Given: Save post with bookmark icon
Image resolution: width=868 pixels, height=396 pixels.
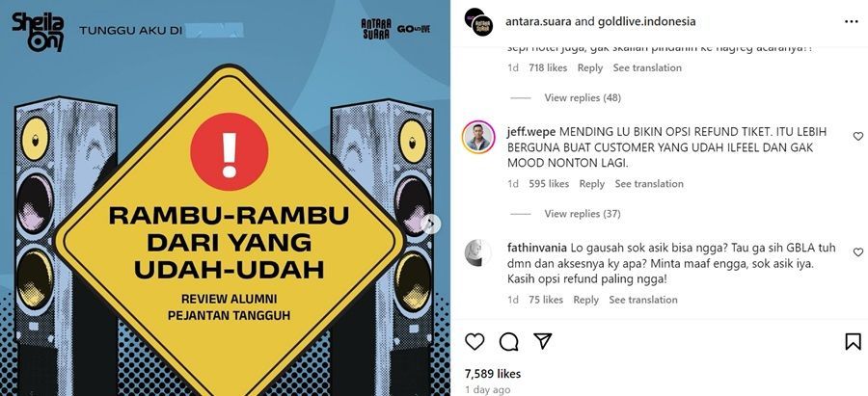Looking at the screenshot, I should [854, 342].
